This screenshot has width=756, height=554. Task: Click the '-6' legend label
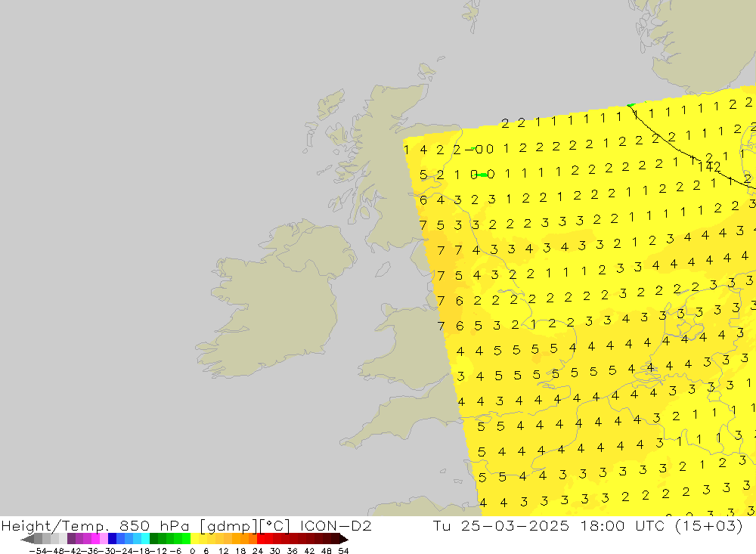click(x=175, y=551)
